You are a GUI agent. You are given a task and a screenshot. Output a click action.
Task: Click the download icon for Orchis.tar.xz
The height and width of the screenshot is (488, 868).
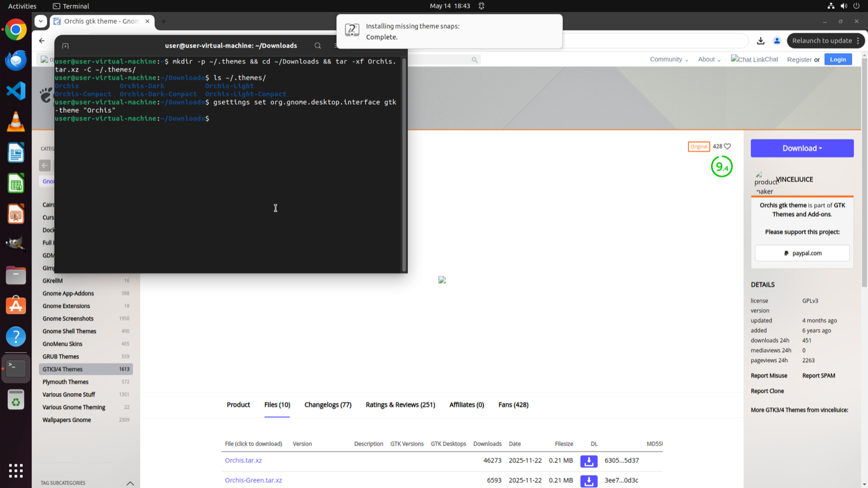(589, 461)
